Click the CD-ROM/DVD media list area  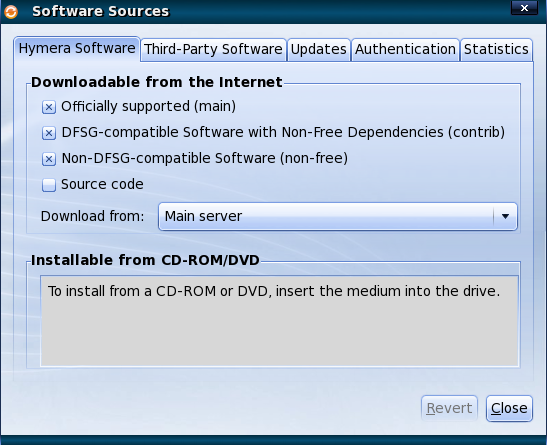pos(279,321)
